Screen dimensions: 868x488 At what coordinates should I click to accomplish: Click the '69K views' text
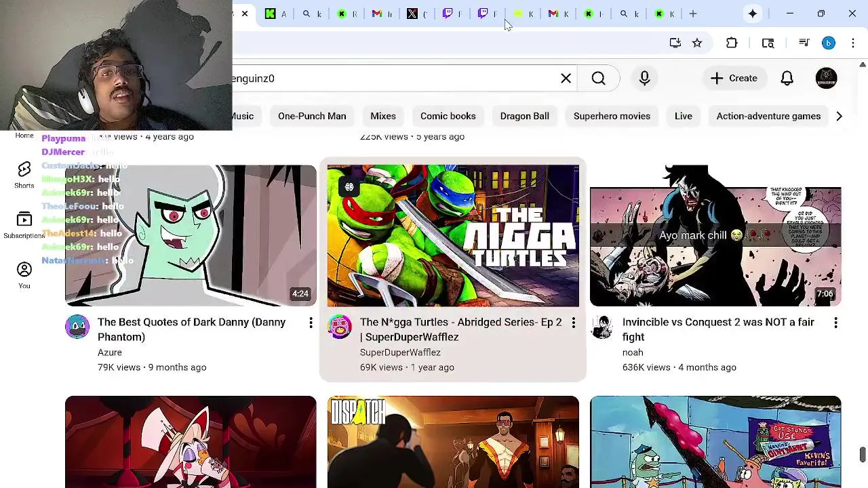381,367
